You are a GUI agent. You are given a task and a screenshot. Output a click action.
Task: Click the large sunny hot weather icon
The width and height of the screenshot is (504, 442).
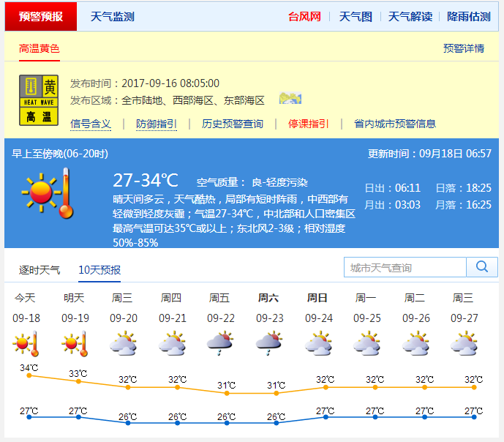tap(48, 193)
